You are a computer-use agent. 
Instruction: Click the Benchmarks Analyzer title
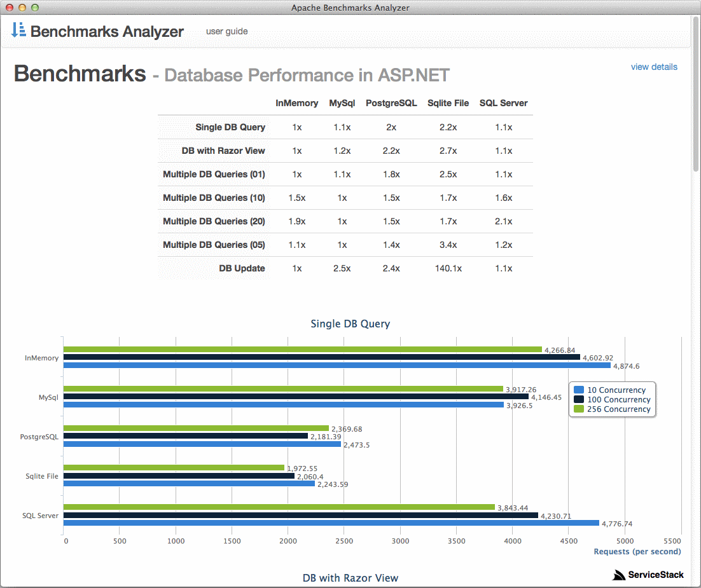pos(107,31)
